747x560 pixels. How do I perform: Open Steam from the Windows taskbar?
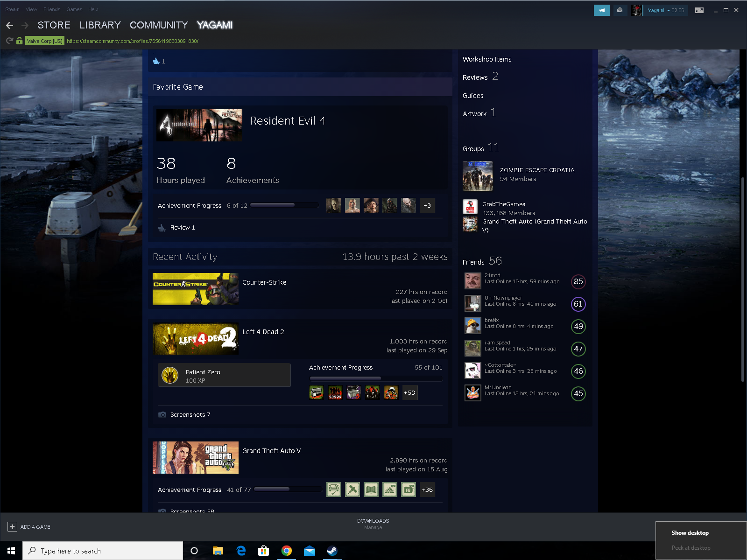pyautogui.click(x=332, y=551)
